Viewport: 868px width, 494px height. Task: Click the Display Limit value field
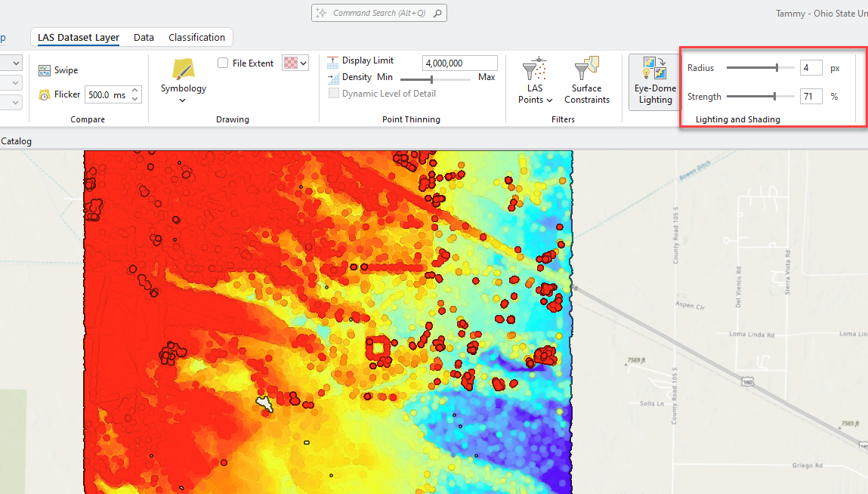point(459,63)
